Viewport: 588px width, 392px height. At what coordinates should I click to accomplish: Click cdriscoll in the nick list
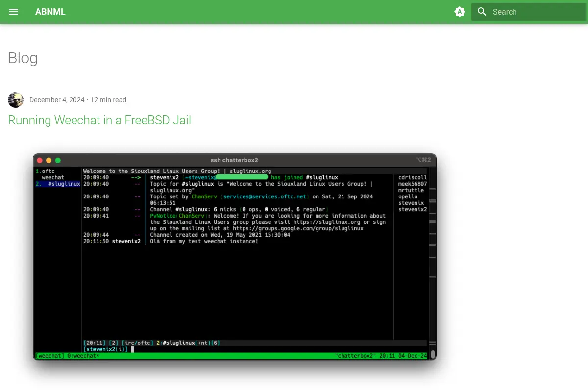click(413, 177)
